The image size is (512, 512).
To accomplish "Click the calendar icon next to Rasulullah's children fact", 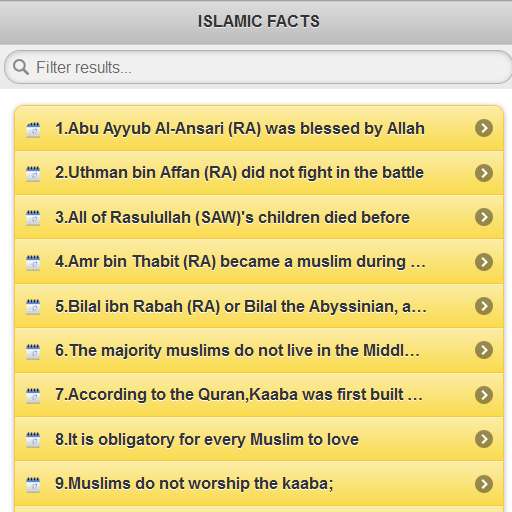I will (x=33, y=218).
